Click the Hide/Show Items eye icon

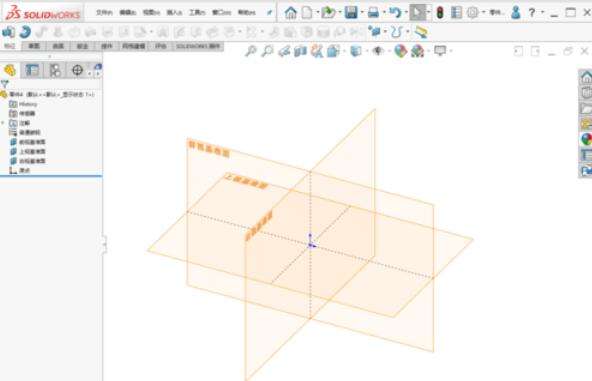click(x=378, y=51)
